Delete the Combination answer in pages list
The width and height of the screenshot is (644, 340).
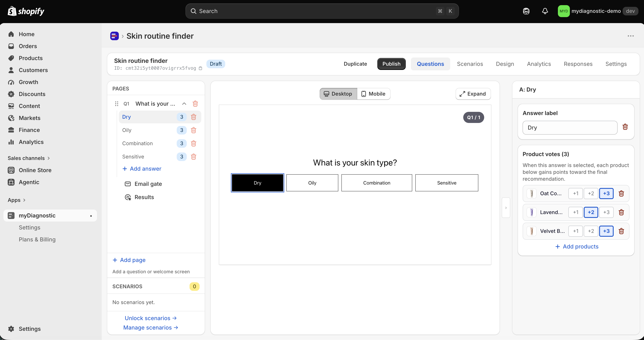[x=194, y=143]
